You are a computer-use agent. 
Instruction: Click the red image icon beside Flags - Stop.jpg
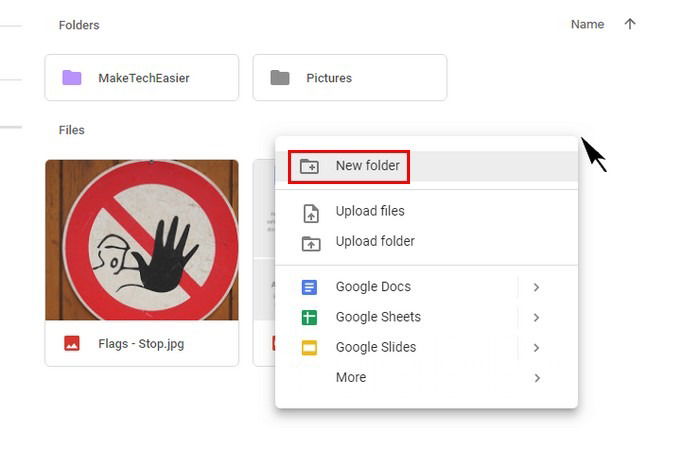(x=72, y=343)
